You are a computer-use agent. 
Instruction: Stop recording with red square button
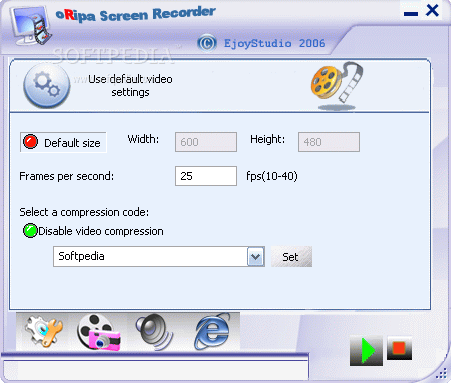coord(399,348)
